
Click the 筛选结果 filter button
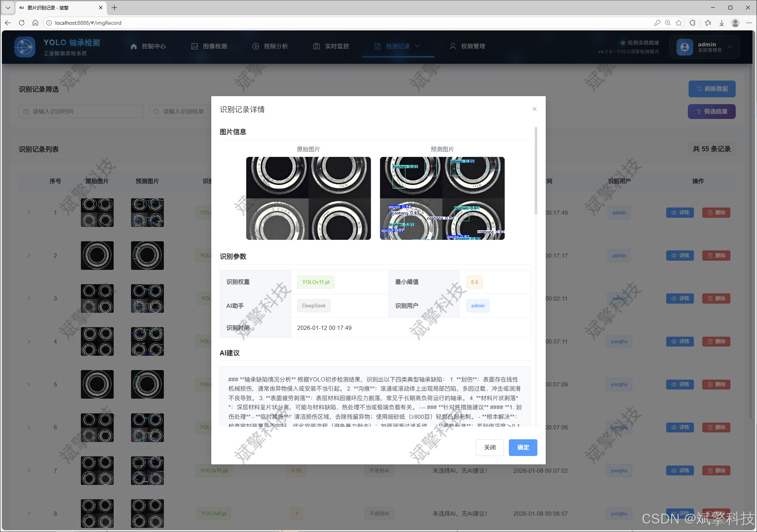(x=711, y=112)
